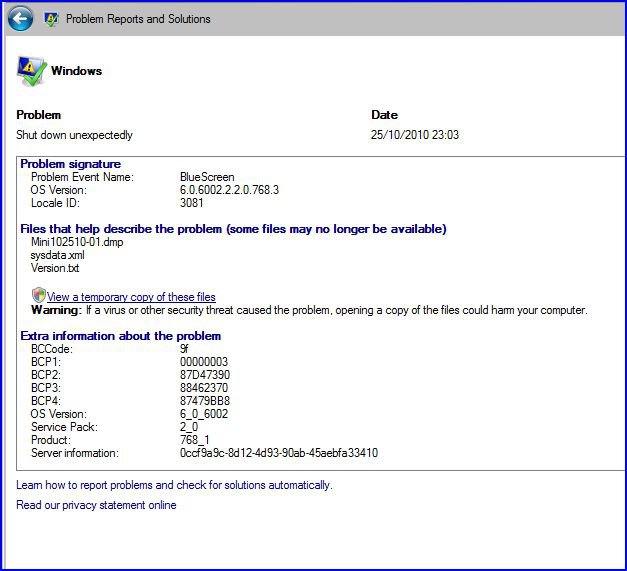Click the 'Files that help describe the problem' heading

(x=234, y=229)
